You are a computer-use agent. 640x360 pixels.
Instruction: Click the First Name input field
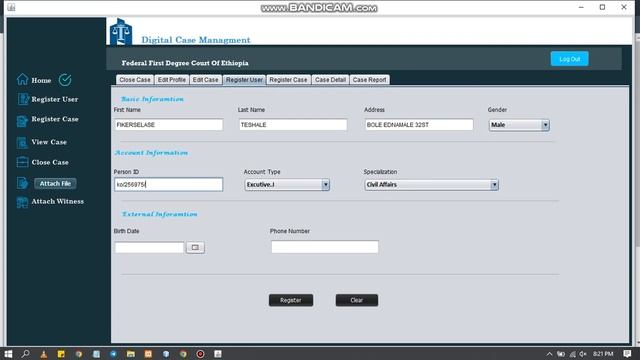point(169,125)
